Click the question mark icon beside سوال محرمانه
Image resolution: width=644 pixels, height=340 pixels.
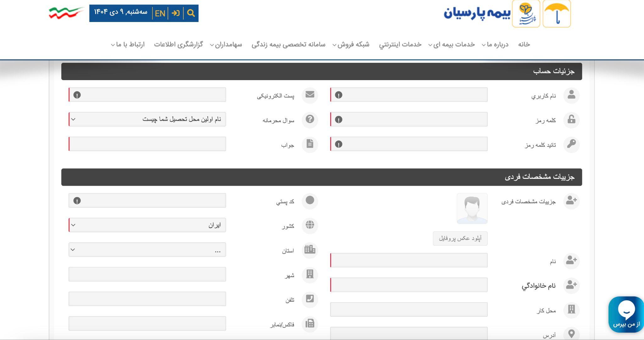click(310, 120)
